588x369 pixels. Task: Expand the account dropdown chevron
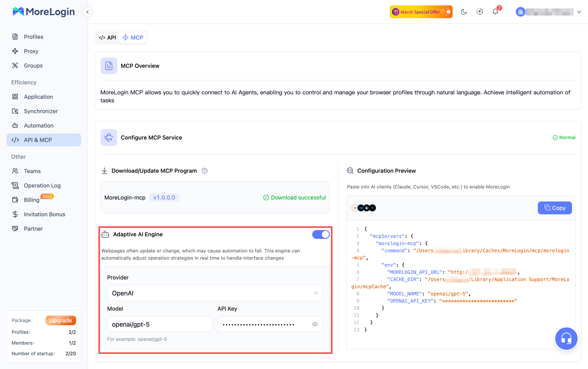click(579, 12)
